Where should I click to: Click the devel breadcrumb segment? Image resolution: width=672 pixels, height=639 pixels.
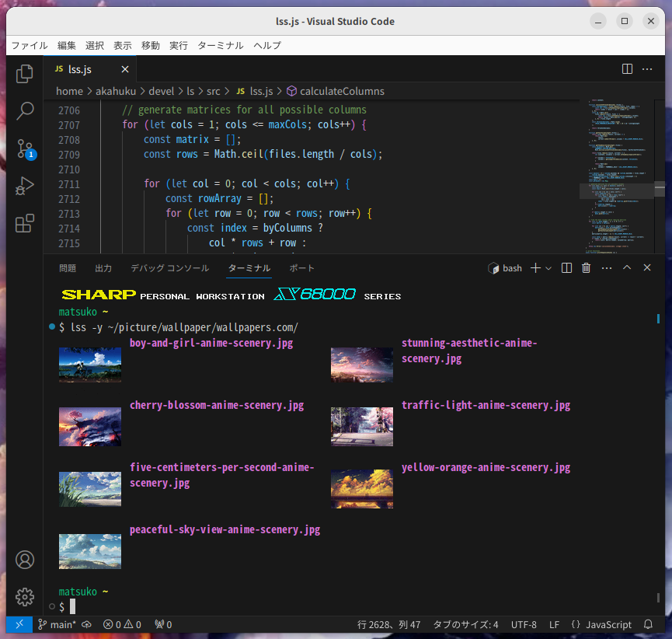pyautogui.click(x=161, y=92)
